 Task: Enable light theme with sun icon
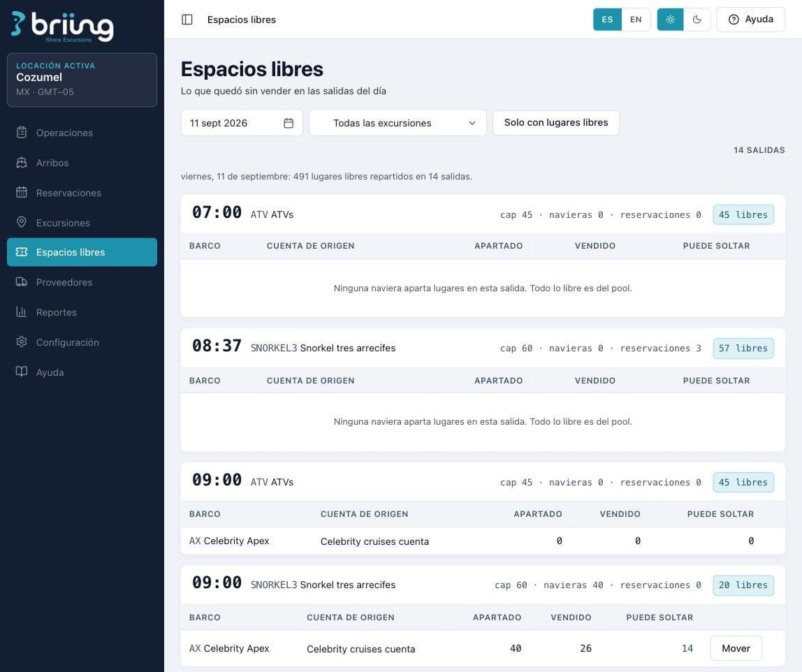pyautogui.click(x=670, y=20)
